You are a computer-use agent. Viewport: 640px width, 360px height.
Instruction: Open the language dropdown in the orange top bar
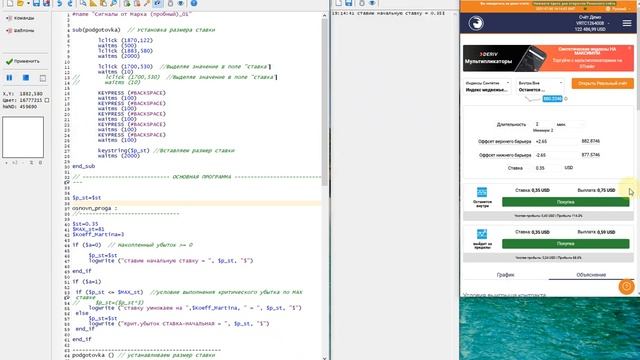coord(618,9)
